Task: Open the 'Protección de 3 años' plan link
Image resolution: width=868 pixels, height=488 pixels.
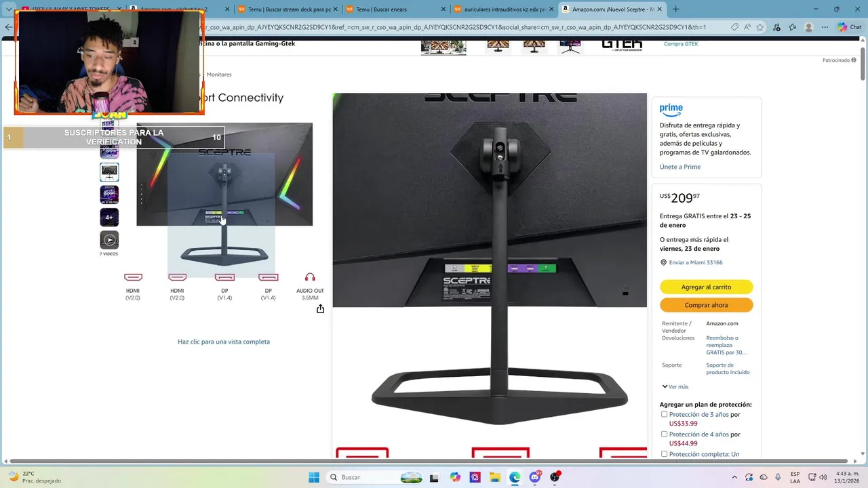Action: point(699,414)
